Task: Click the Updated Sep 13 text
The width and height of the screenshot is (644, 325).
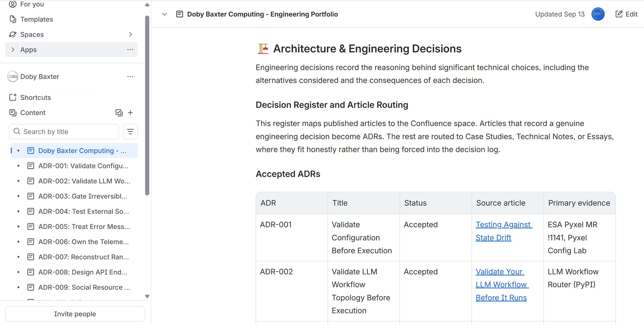Action: [560, 14]
